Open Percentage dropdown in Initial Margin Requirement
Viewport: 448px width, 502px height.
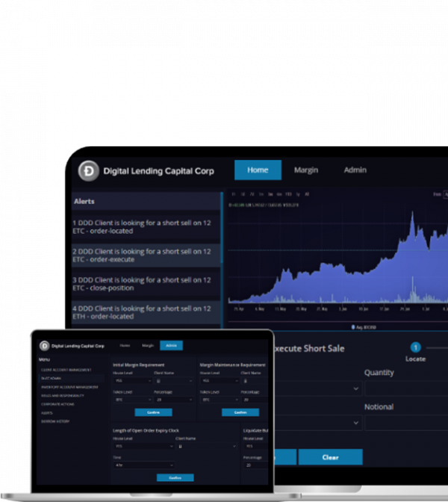click(174, 400)
